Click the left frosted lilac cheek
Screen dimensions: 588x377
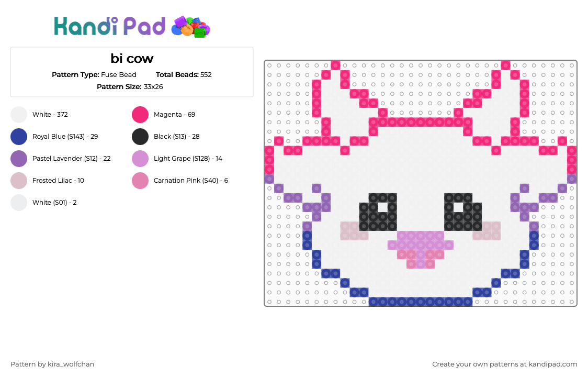tap(354, 231)
